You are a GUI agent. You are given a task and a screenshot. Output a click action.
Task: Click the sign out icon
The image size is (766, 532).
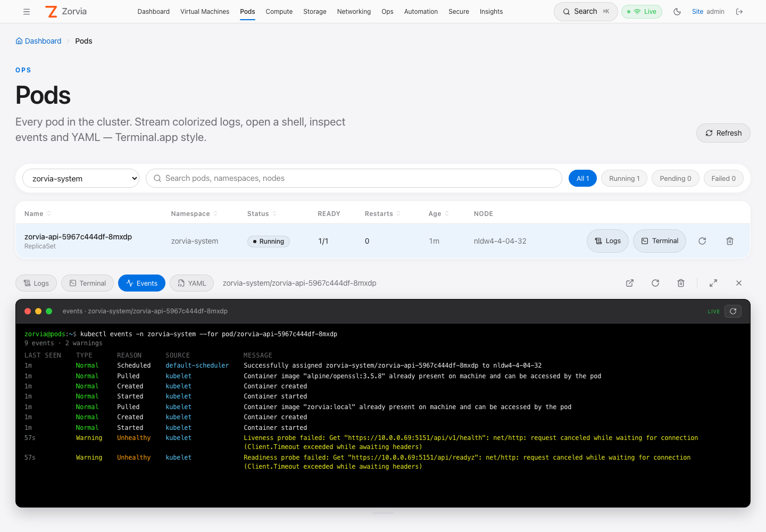[739, 12]
